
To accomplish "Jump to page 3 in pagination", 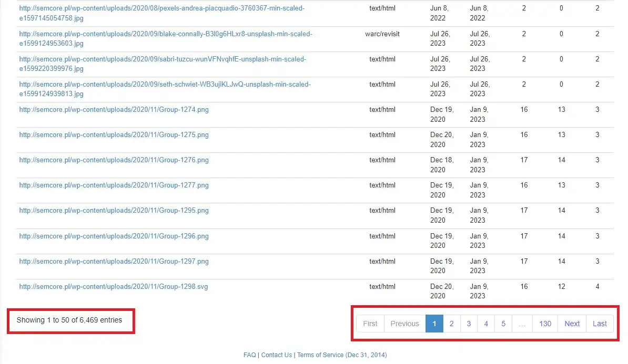I will coord(469,324).
